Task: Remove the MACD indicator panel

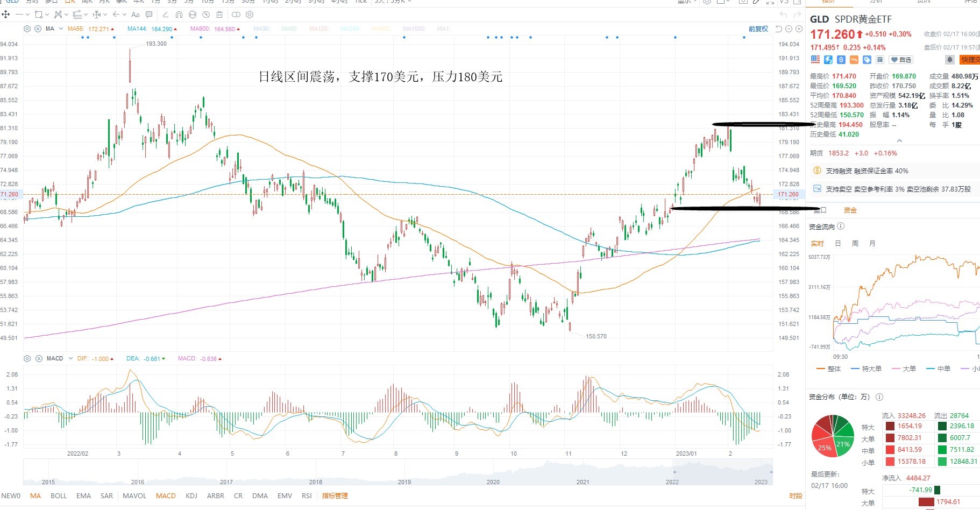Action: pyautogui.click(x=38, y=358)
